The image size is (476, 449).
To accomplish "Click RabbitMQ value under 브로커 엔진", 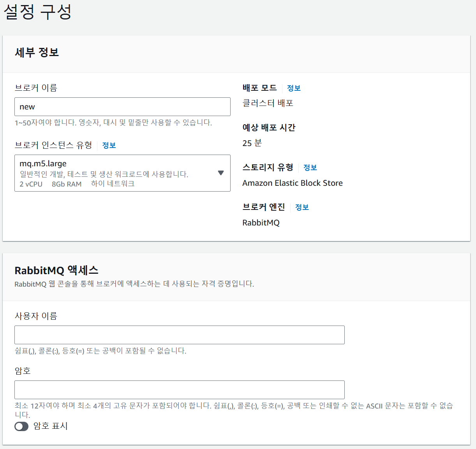I will 261,223.
